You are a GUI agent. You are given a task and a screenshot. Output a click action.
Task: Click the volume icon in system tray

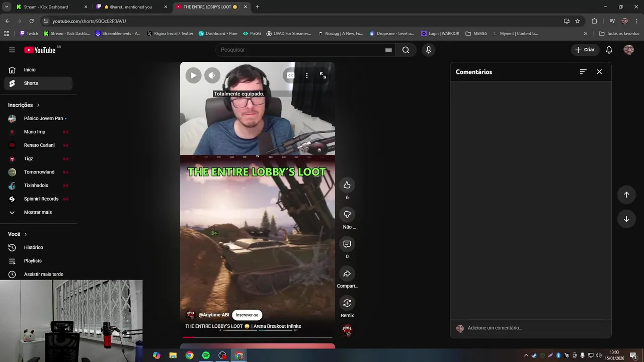pyautogui.click(x=599, y=355)
